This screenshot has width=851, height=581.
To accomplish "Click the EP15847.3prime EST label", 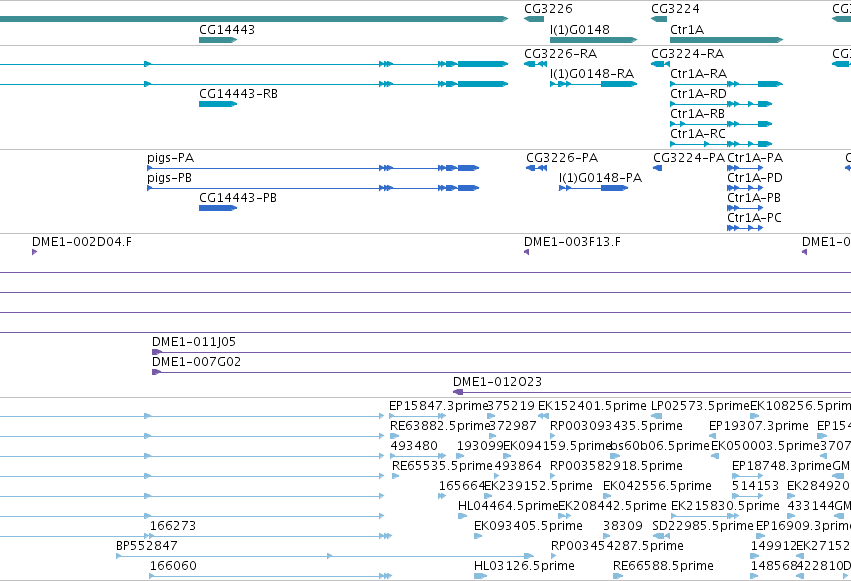I will 439,406.
